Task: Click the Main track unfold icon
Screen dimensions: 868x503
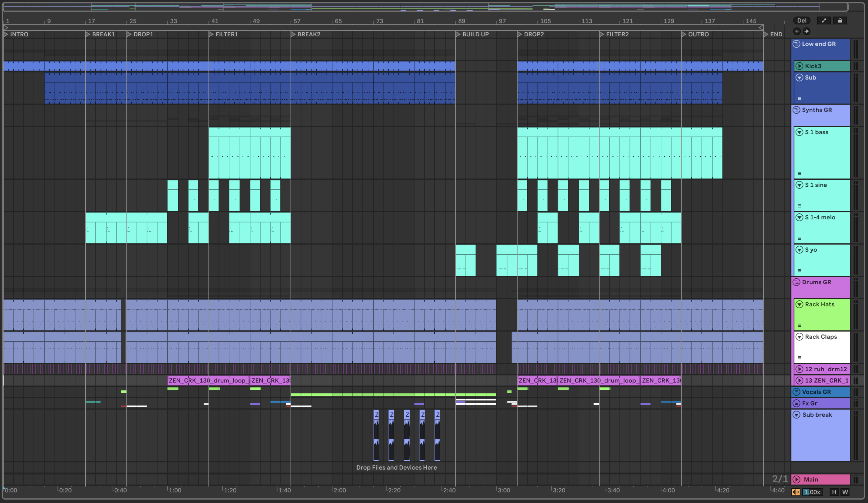Action: point(796,479)
